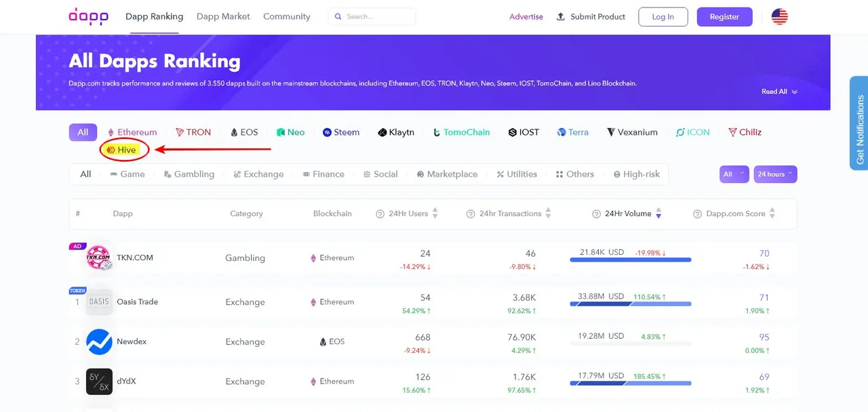Filter by Terra blockchain

pos(573,132)
